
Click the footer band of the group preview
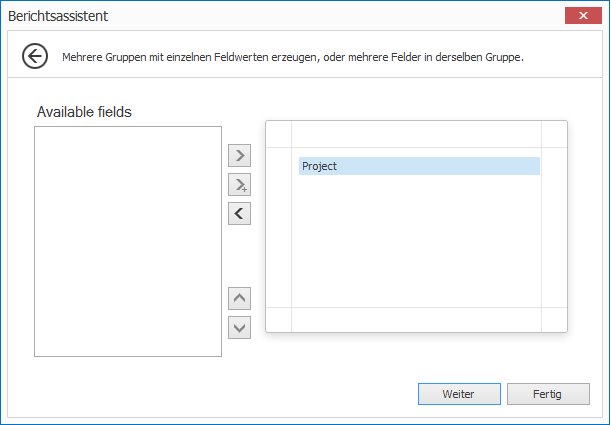point(415,319)
